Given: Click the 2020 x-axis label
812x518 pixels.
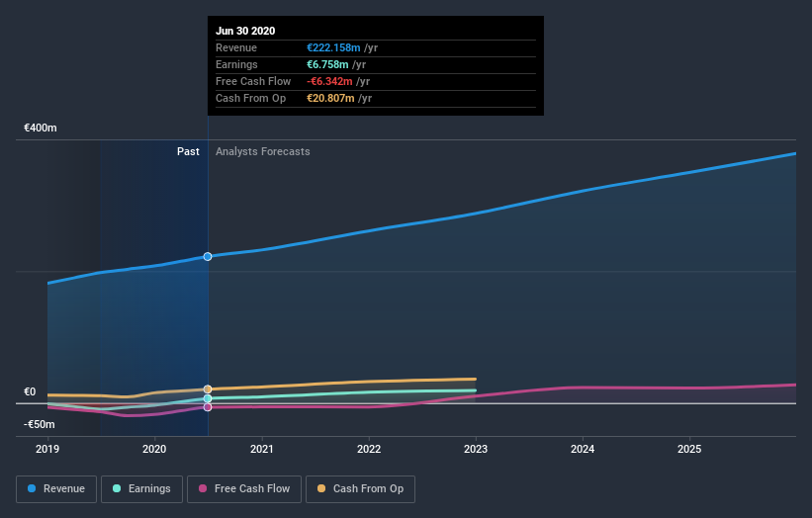Looking at the screenshot, I should pos(154,449).
